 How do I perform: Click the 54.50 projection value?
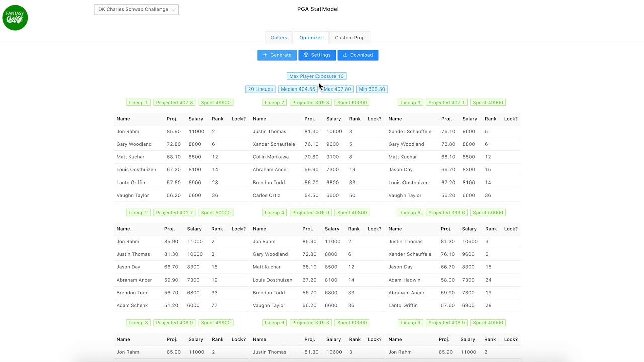point(311,195)
